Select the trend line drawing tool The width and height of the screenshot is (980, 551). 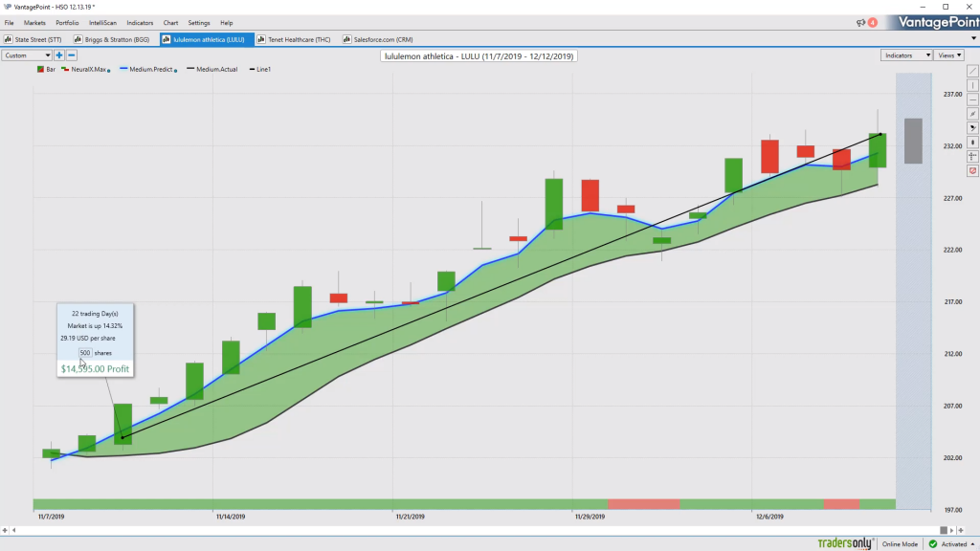pyautogui.click(x=972, y=71)
